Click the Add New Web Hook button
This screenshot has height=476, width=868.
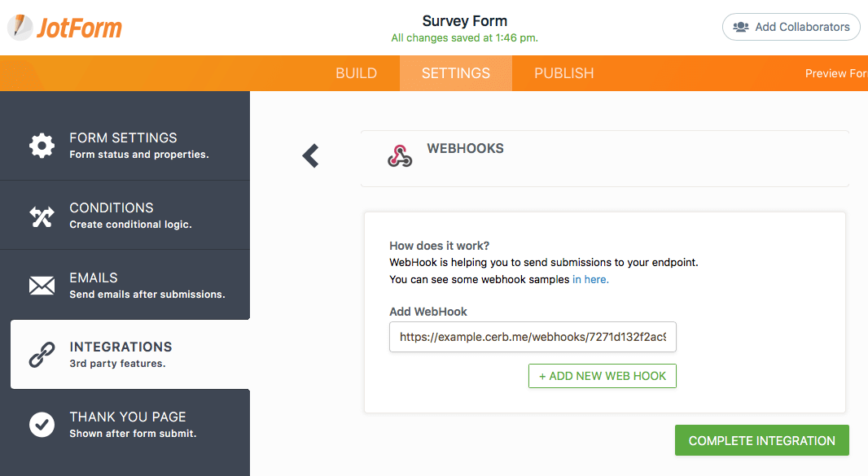(603, 376)
